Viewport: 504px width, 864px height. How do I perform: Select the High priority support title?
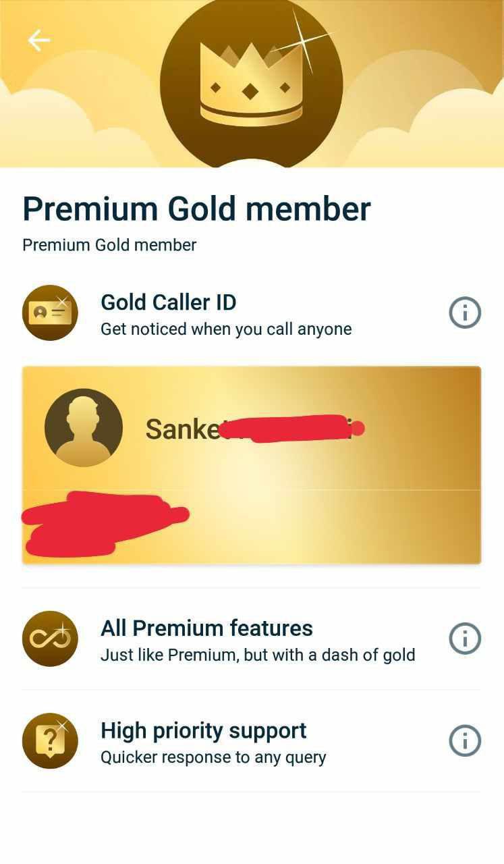204,730
